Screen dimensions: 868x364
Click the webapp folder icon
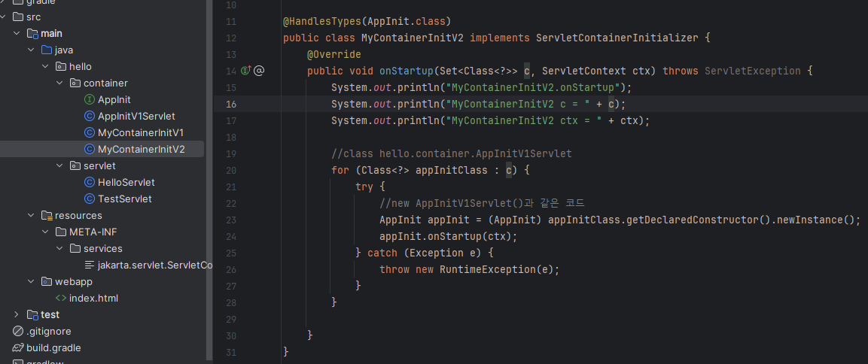click(47, 281)
